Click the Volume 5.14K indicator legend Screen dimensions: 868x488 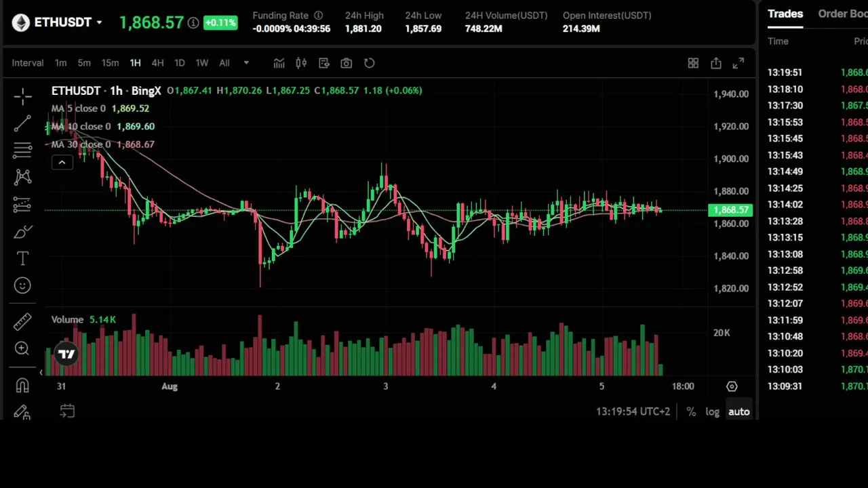click(x=83, y=319)
